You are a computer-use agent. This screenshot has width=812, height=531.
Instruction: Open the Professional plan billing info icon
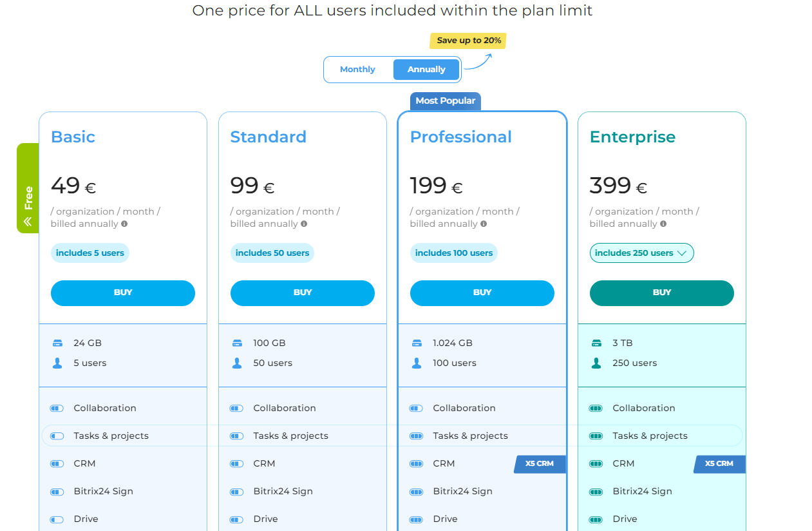pos(484,224)
